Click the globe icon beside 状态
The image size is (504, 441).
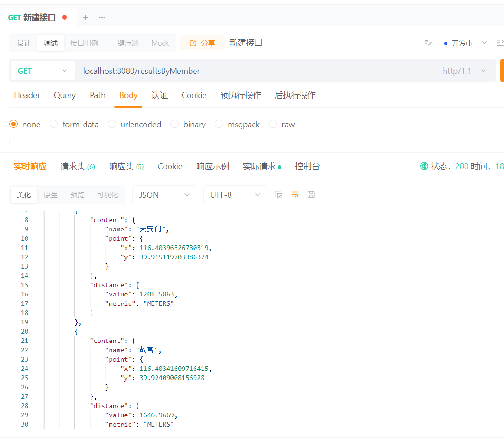424,166
